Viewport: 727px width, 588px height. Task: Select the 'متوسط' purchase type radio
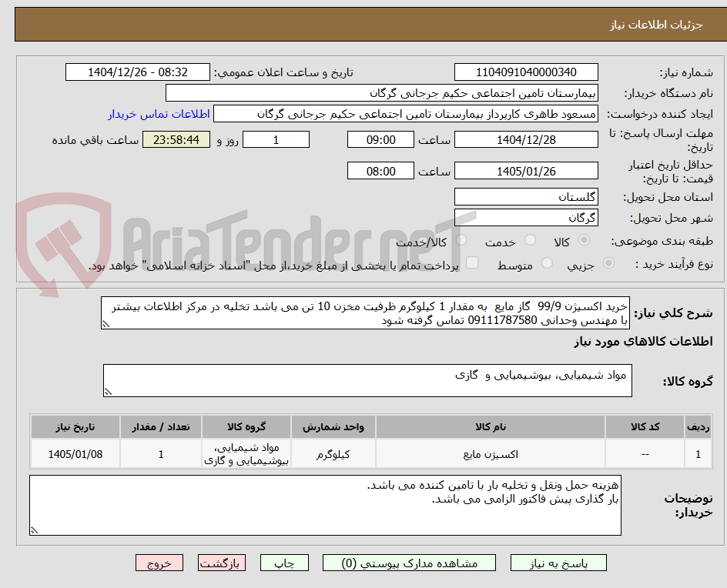tap(547, 263)
